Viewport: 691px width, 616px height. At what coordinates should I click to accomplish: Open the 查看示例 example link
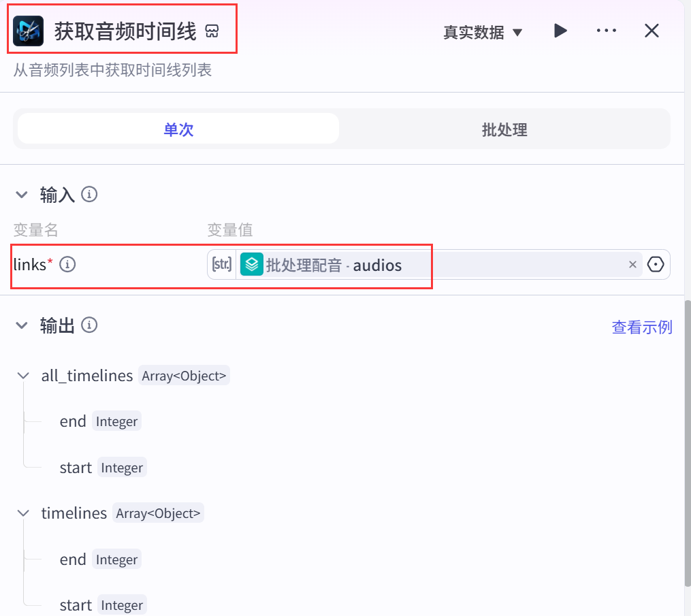pos(641,327)
